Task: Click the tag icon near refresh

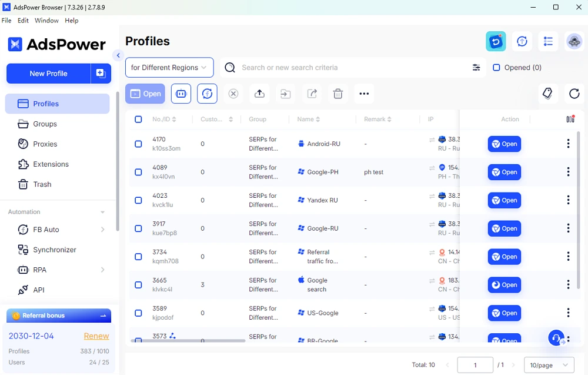Action: coord(547,94)
